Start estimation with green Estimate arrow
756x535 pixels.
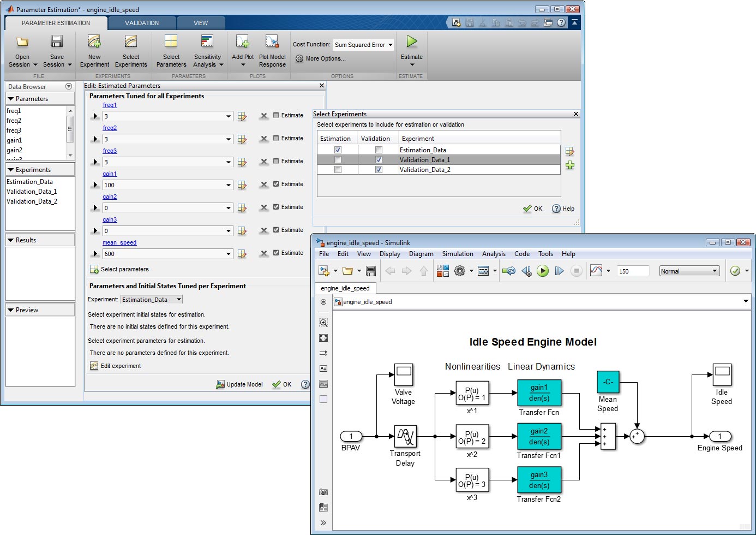tap(412, 41)
